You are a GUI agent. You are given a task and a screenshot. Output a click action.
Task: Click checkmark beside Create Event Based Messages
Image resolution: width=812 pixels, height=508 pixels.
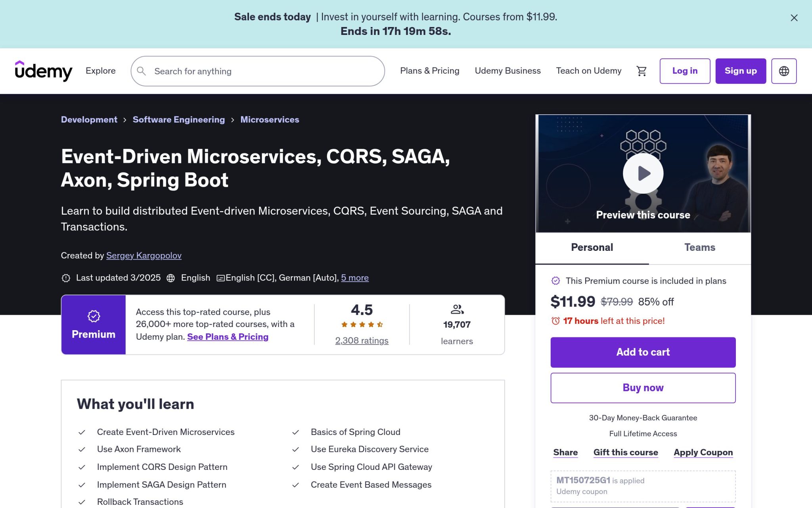tap(295, 485)
